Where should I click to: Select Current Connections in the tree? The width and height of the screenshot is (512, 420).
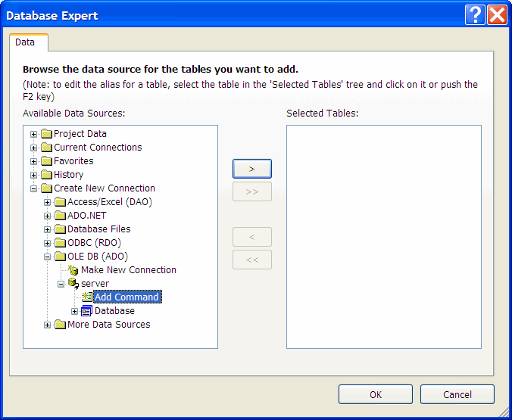pos(98,148)
